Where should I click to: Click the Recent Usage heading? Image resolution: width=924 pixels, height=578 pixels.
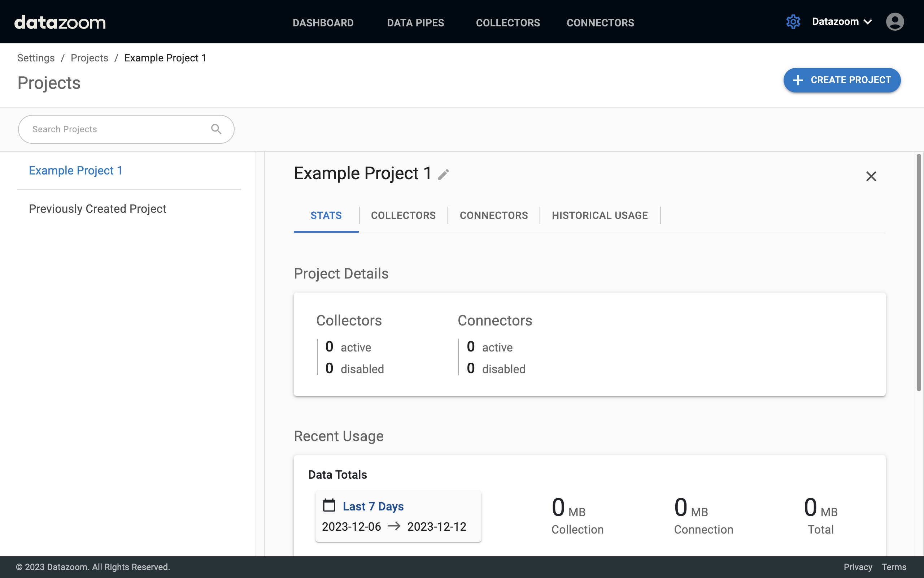coord(339,436)
